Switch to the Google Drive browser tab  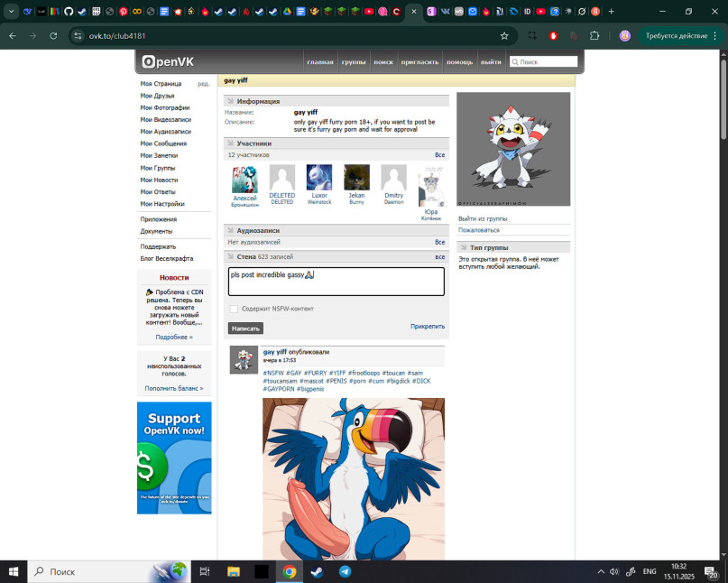[287, 12]
